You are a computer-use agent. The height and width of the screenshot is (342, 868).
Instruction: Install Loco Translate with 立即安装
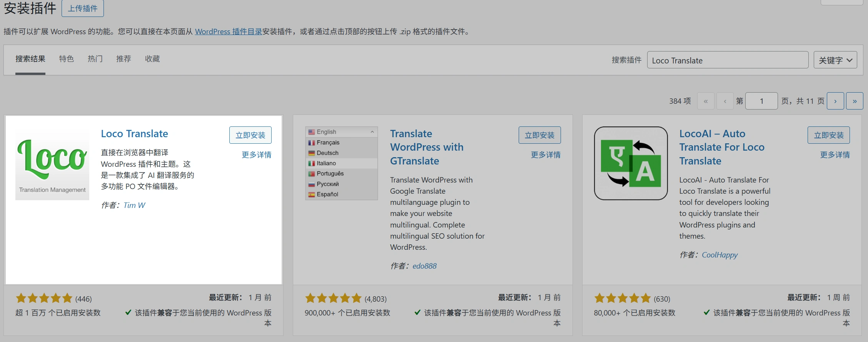pyautogui.click(x=250, y=135)
